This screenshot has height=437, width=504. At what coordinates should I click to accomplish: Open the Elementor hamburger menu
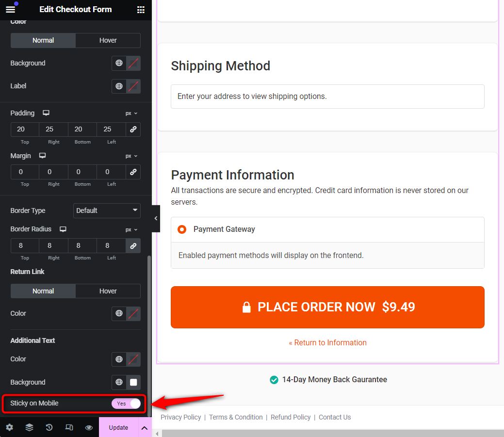pos(10,9)
